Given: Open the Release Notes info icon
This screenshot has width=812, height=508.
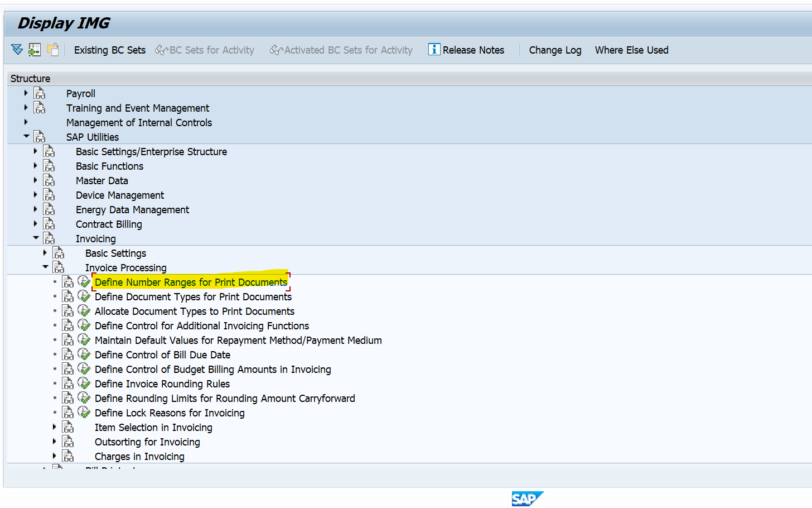Looking at the screenshot, I should click(x=434, y=50).
